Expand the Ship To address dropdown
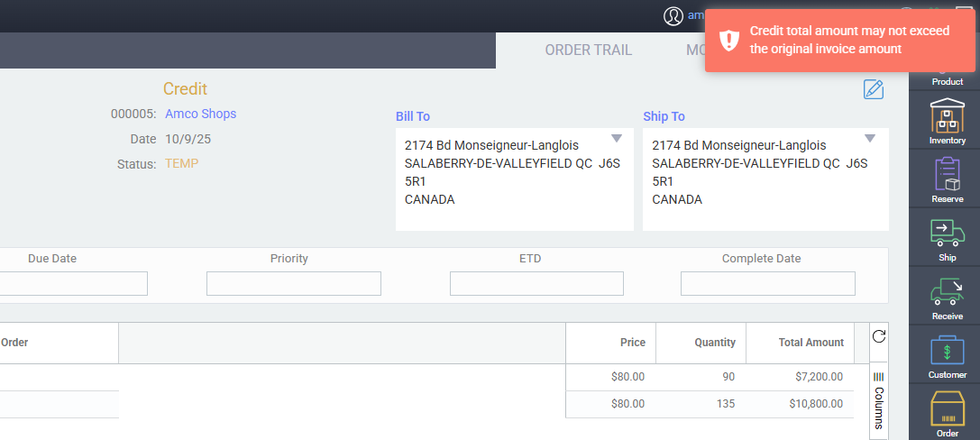 [x=870, y=139]
